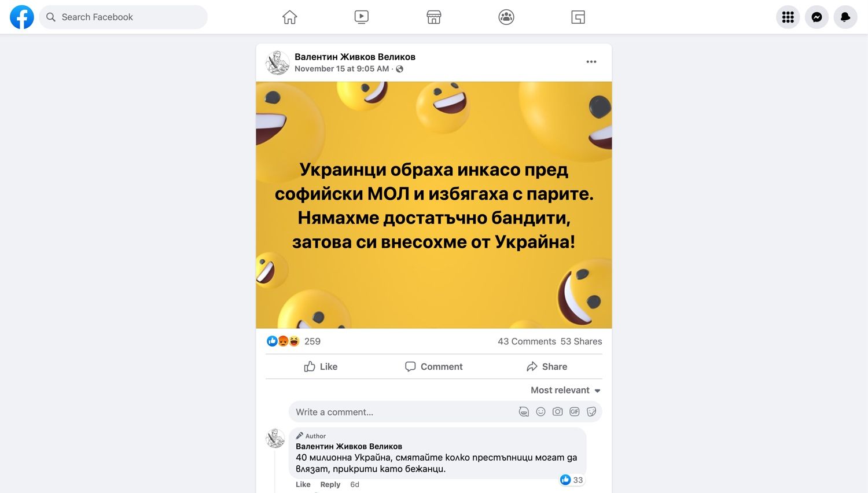Like the post by Валентин Живков Великов
The width and height of the screenshot is (868, 493).
(321, 366)
